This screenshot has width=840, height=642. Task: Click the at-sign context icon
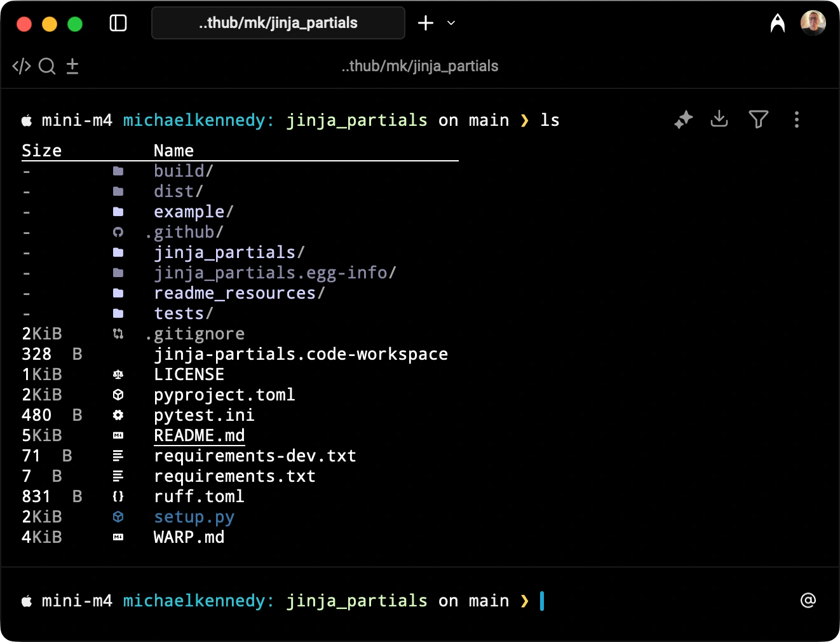coord(808,600)
